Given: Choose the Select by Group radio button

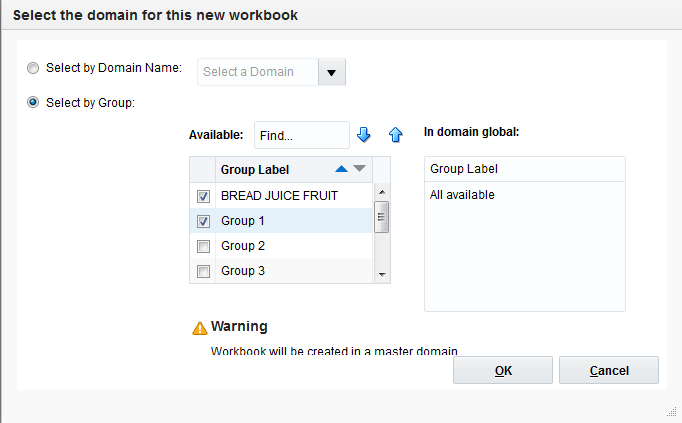Looking at the screenshot, I should 34,102.
